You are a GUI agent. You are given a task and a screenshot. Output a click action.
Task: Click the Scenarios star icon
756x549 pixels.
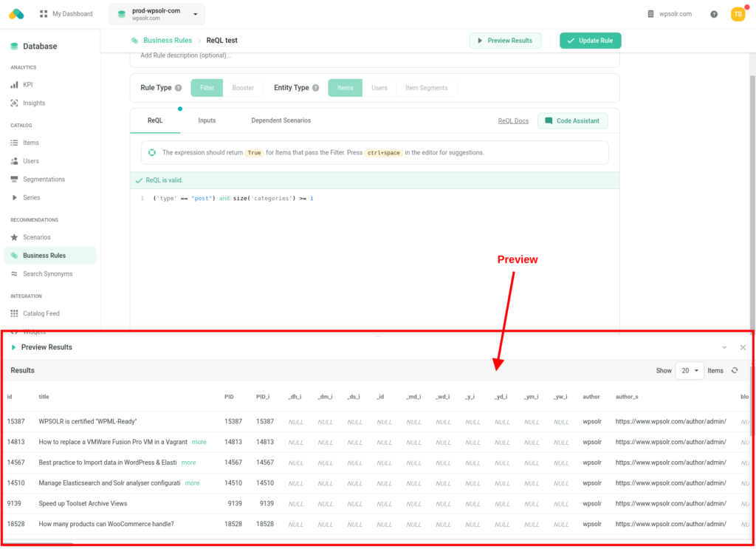pyautogui.click(x=15, y=237)
